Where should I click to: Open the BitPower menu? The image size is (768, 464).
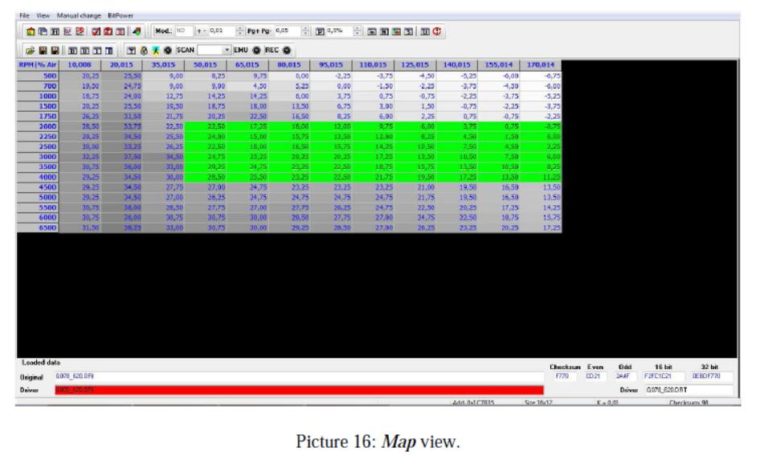pos(121,16)
